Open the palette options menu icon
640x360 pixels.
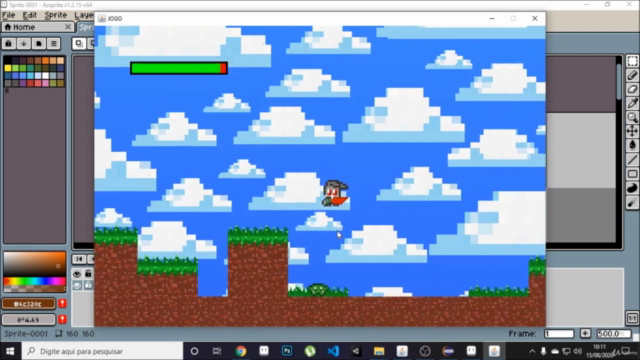53,44
